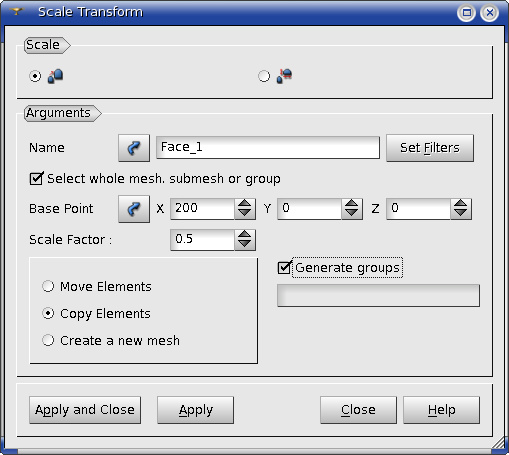
Task: Click the Apply and Close button
Action: pyautogui.click(x=85, y=410)
